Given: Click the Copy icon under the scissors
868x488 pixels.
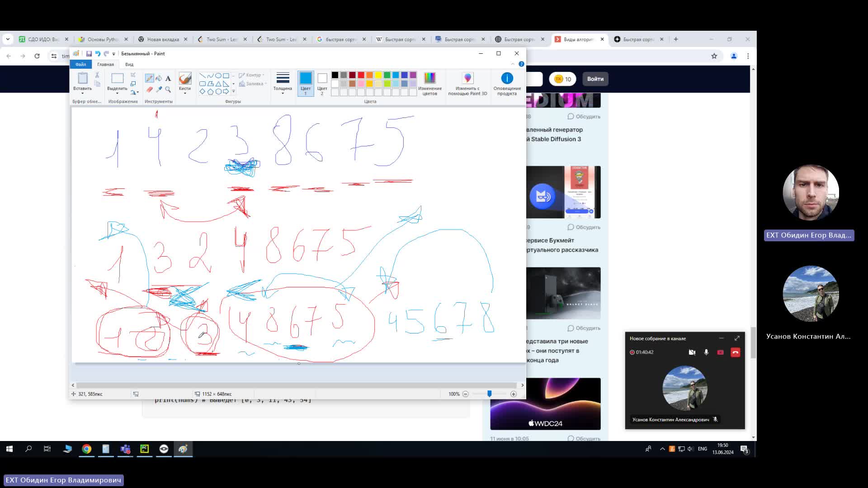Looking at the screenshot, I should click(97, 84).
